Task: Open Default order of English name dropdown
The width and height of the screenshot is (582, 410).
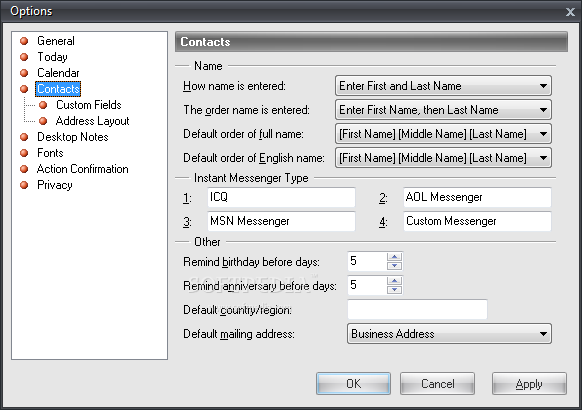Action: 443,158
